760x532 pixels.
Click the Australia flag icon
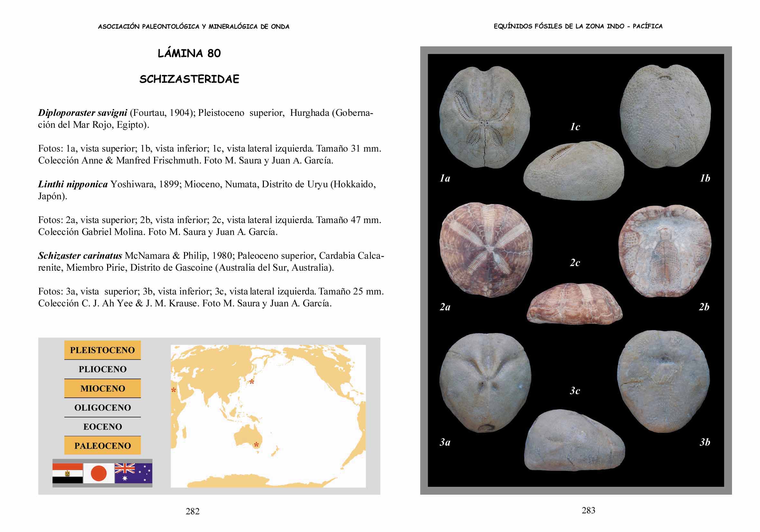[x=134, y=473]
